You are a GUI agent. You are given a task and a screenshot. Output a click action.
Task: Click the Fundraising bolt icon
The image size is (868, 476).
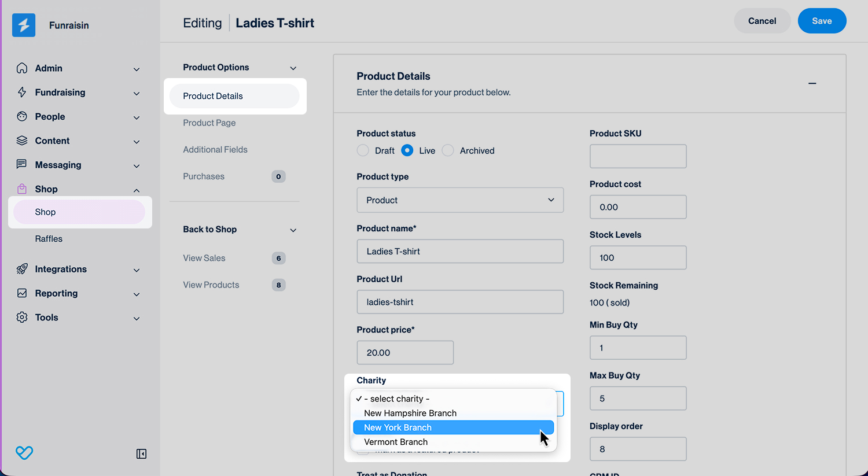pyautogui.click(x=22, y=93)
